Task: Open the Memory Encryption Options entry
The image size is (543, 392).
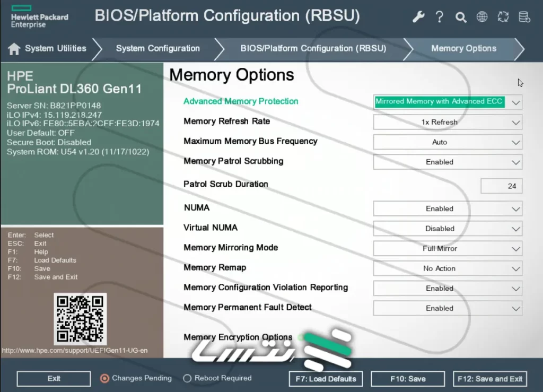Action: [238, 337]
